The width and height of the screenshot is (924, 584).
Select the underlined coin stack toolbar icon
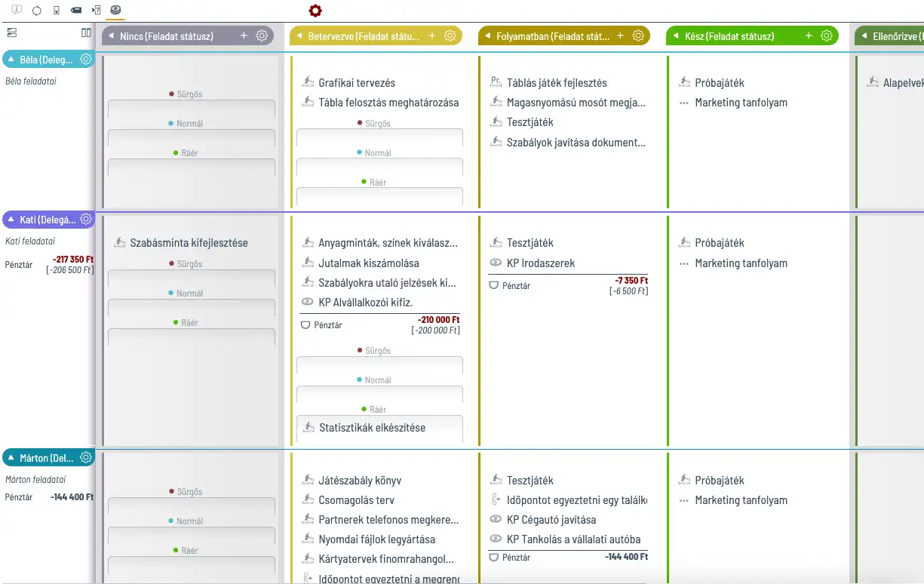(115, 11)
